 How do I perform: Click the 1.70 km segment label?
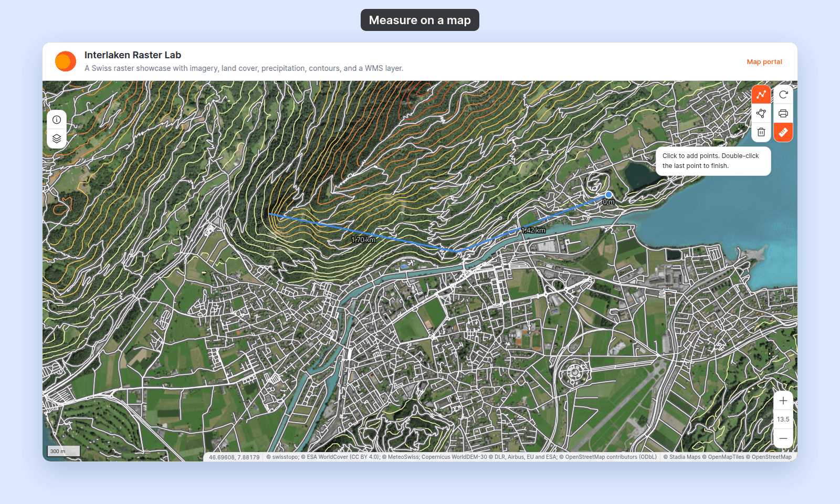click(363, 240)
